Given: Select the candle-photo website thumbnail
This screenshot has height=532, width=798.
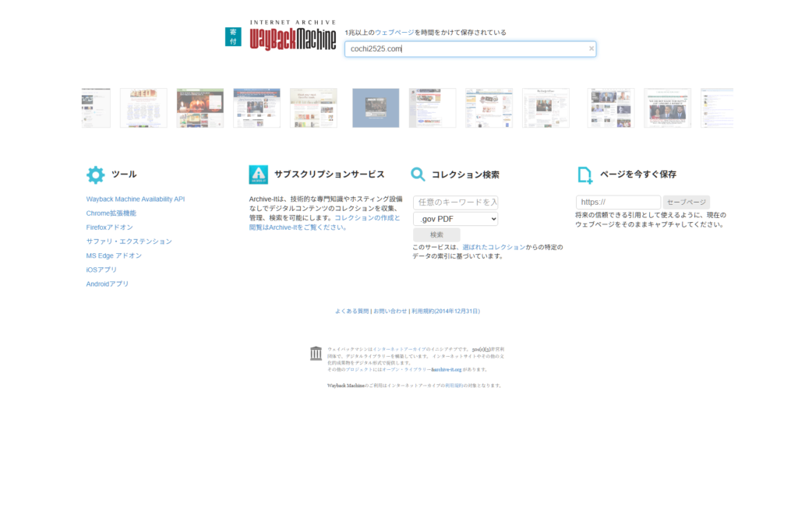Looking at the screenshot, I should [200, 108].
